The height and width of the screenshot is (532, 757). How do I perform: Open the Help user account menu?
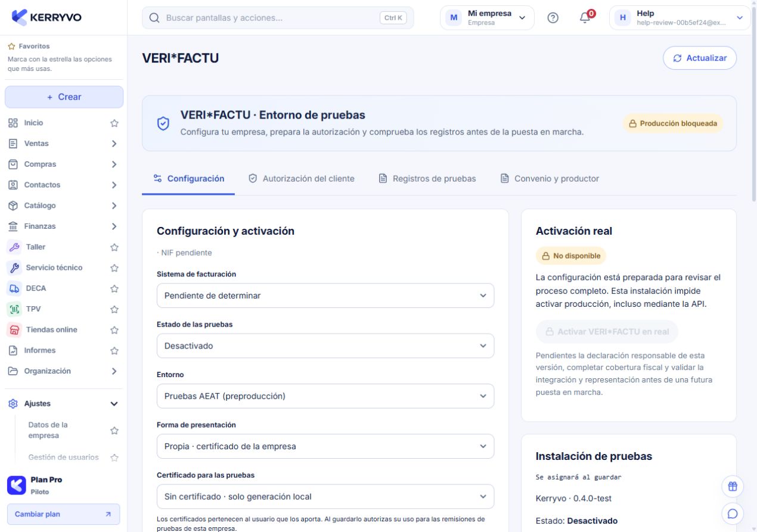[x=680, y=18]
